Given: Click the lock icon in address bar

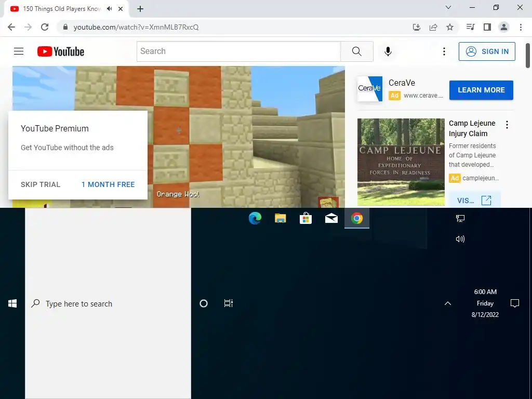Looking at the screenshot, I should pos(65,27).
